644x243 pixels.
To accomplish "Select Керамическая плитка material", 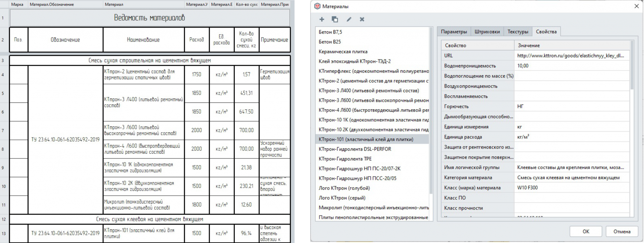I will point(343,51).
